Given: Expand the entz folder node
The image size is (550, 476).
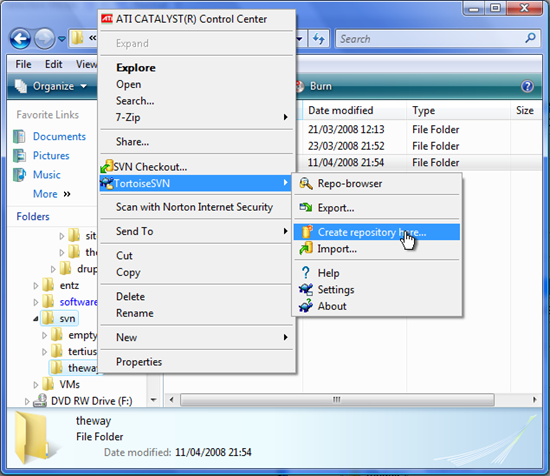Looking at the screenshot, I should [x=36, y=286].
